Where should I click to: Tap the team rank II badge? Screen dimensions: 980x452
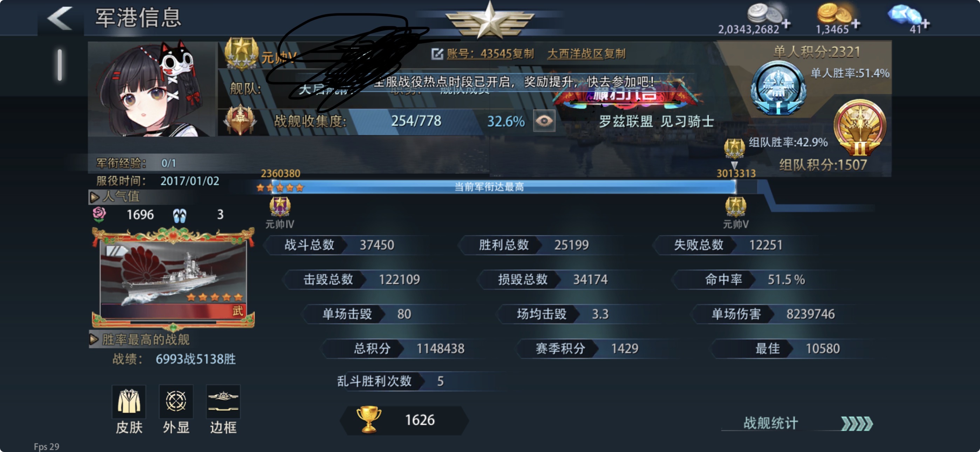point(859,128)
